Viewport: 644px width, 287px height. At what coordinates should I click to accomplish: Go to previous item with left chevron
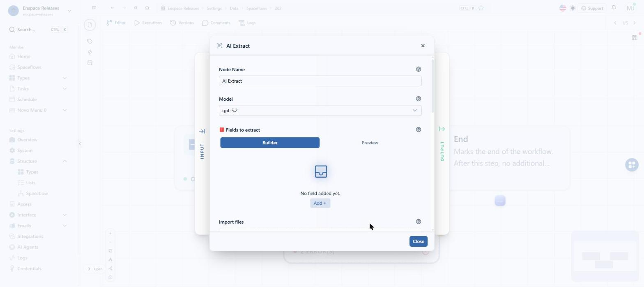point(615,23)
